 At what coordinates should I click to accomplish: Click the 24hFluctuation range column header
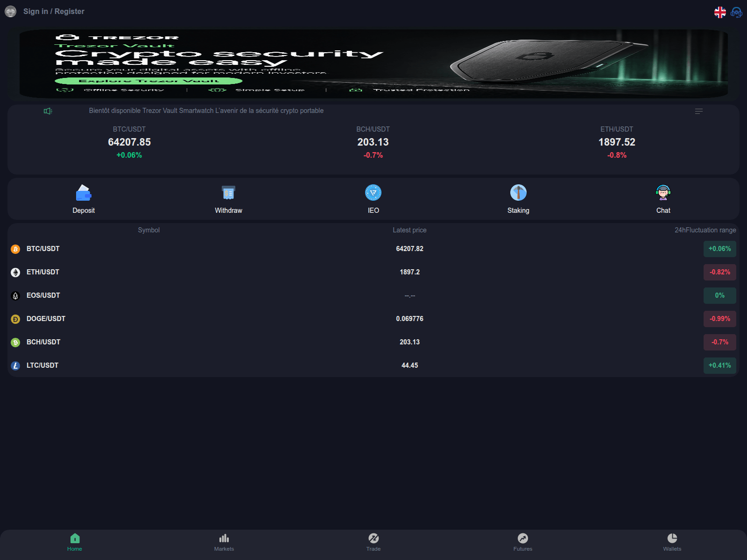pos(705,230)
